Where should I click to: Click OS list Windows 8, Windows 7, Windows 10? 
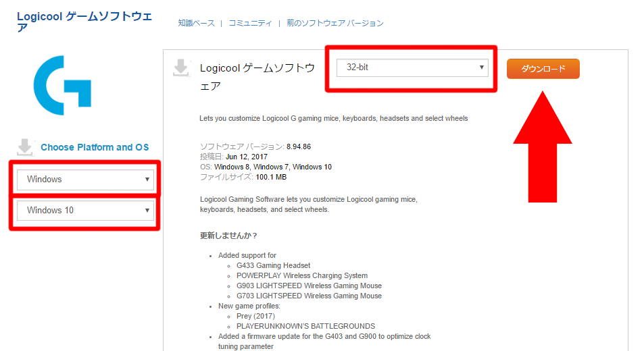coord(273,167)
